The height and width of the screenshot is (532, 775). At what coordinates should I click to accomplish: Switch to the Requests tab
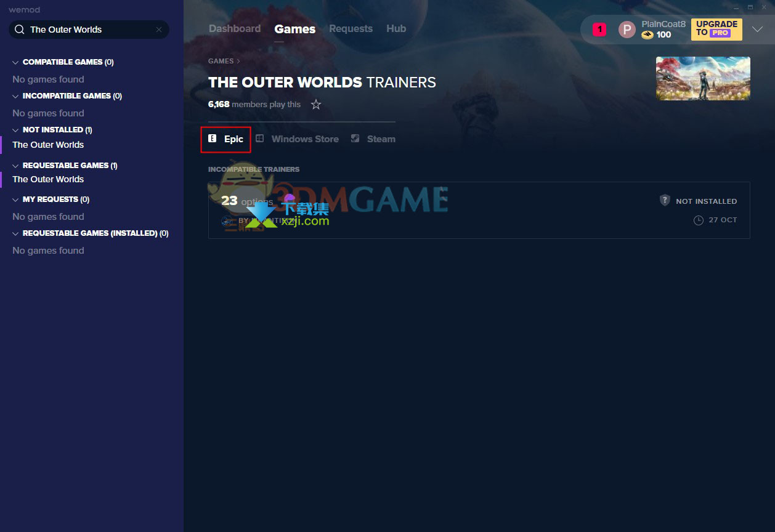351,28
